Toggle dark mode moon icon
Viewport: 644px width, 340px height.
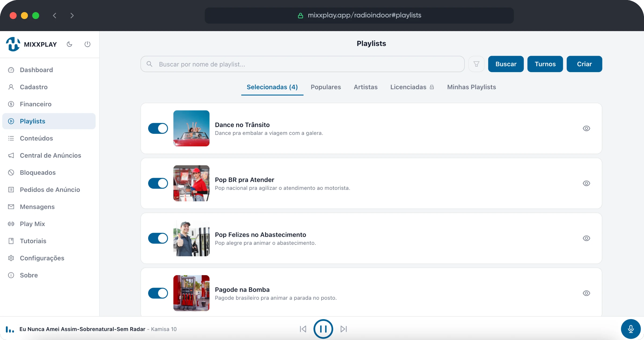[69, 44]
